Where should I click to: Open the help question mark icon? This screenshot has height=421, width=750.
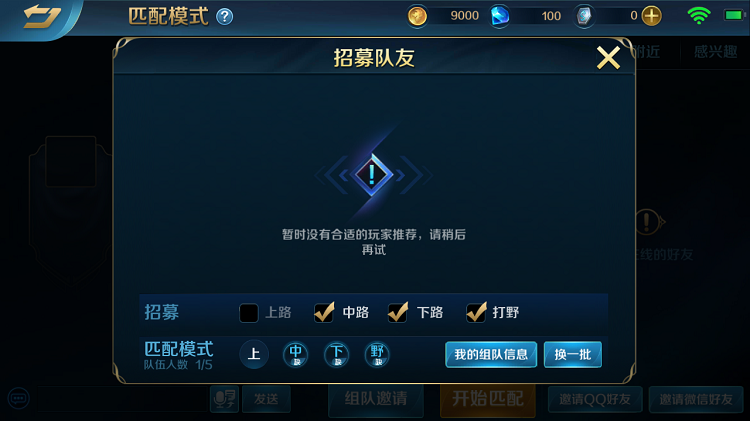click(224, 17)
